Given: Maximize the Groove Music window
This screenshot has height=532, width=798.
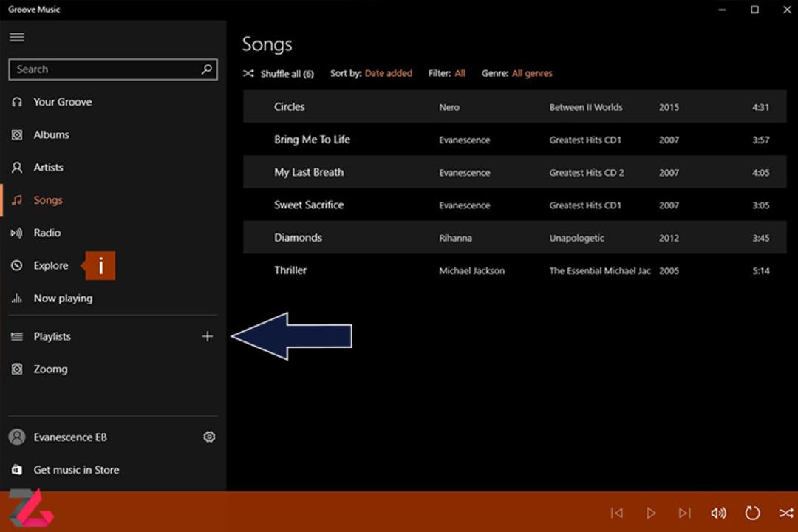Looking at the screenshot, I should [x=754, y=10].
